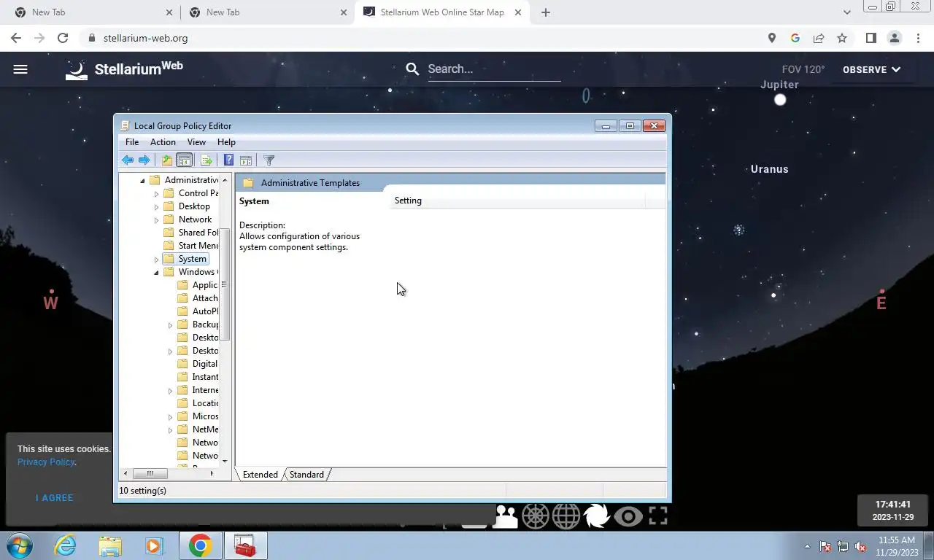Screen dimensions: 934x560
Task: Collapse the Windows Components tree node
Action: [156, 272]
